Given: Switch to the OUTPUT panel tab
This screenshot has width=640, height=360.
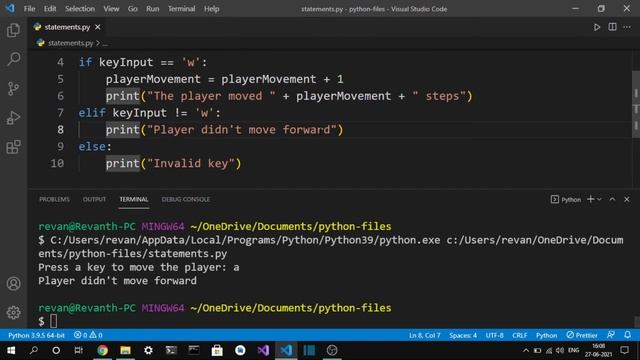Looking at the screenshot, I should (94, 199).
